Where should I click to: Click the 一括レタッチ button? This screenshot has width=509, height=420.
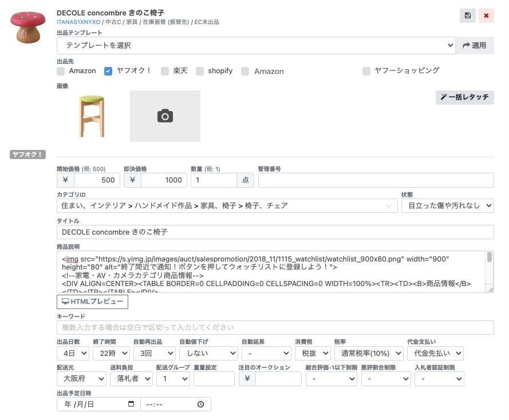coord(464,97)
